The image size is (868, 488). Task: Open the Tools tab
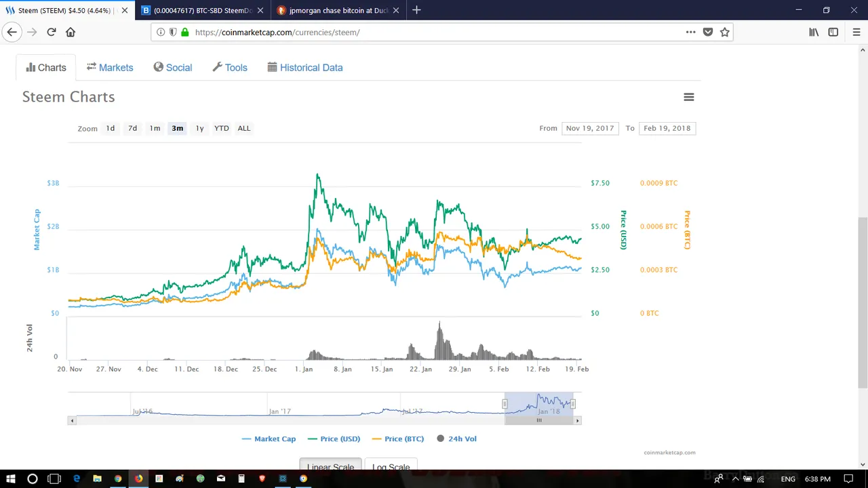230,68
